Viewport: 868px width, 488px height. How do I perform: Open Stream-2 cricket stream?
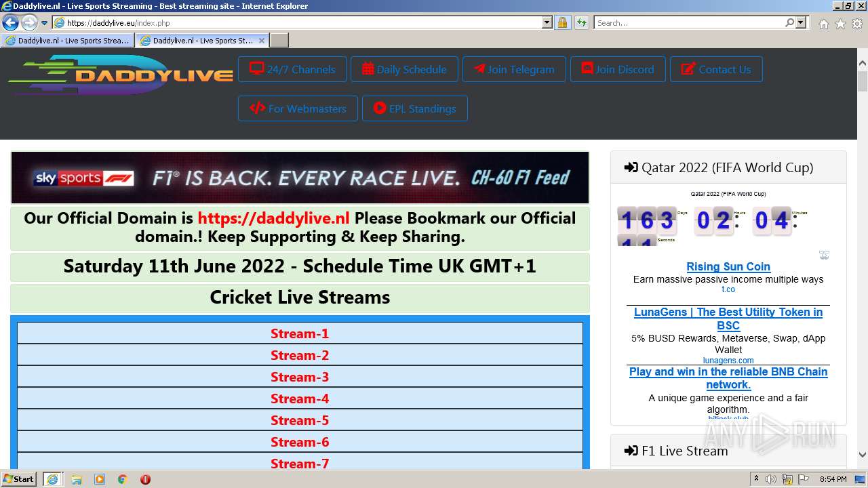(300, 355)
